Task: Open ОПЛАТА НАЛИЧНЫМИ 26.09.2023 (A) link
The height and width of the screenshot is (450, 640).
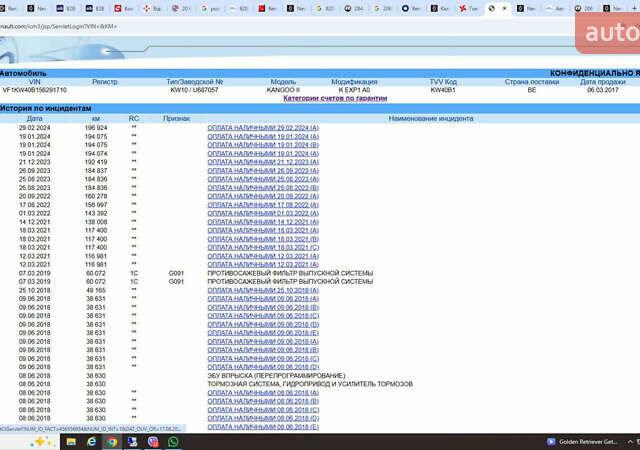Action: [262, 170]
